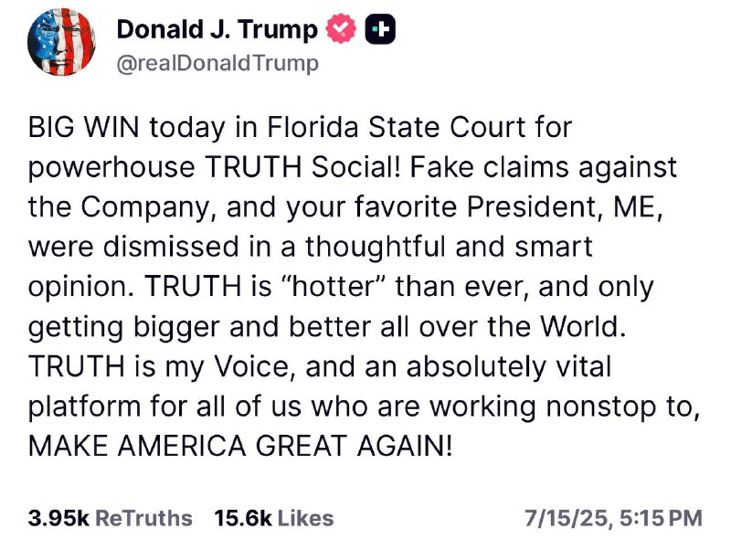Click "MAKE AMERICA GREAT AGAIN!" closing line
This screenshot has height=560, width=731.
click(x=240, y=446)
